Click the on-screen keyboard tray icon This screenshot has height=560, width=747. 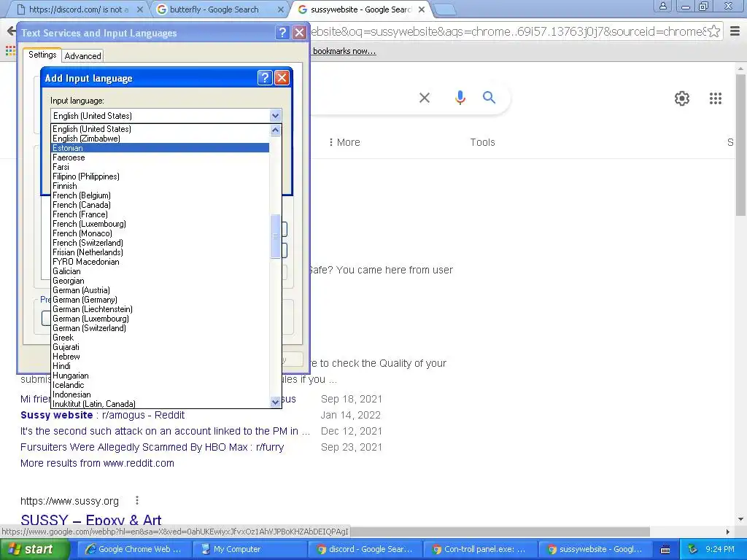pyautogui.click(x=665, y=550)
